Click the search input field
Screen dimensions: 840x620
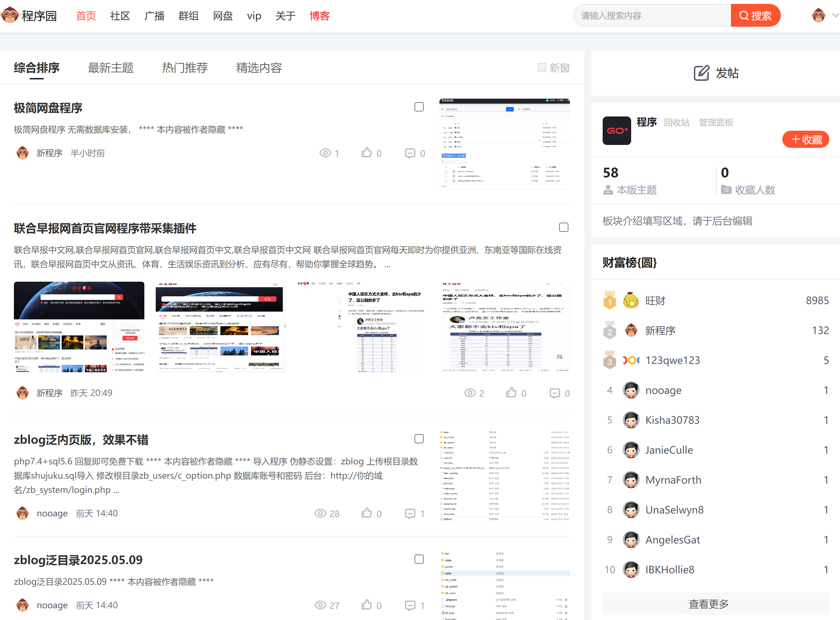(652, 16)
